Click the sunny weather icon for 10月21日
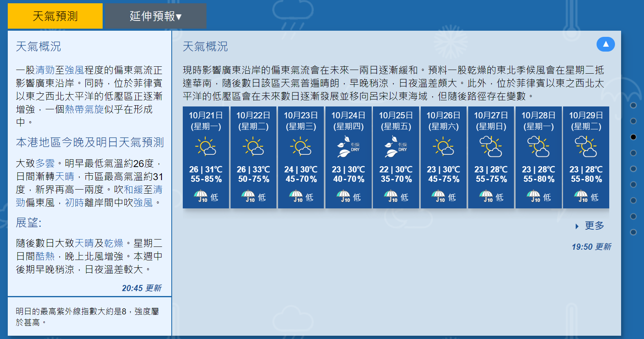The image size is (644, 339). (x=206, y=147)
